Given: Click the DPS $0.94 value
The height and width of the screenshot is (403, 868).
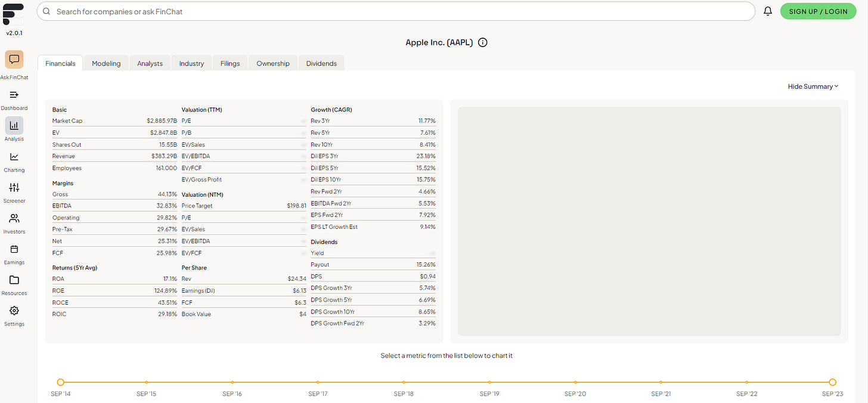Looking at the screenshot, I should (x=427, y=277).
